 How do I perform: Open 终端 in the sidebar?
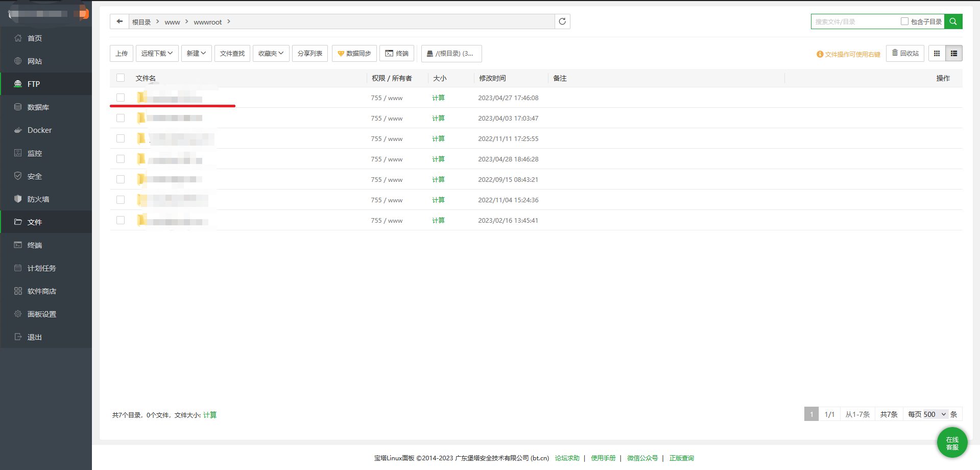click(x=46, y=245)
